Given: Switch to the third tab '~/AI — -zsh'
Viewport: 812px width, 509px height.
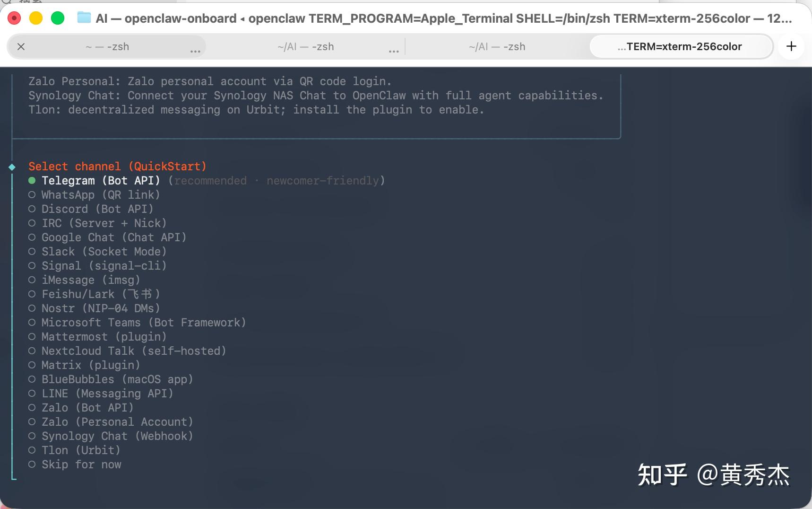Looking at the screenshot, I should tap(497, 47).
